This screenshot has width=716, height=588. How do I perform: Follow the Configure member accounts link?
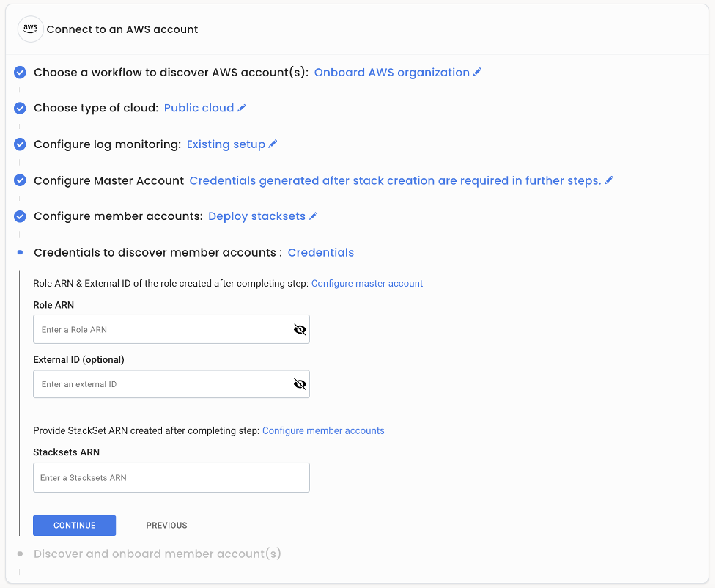[323, 430]
